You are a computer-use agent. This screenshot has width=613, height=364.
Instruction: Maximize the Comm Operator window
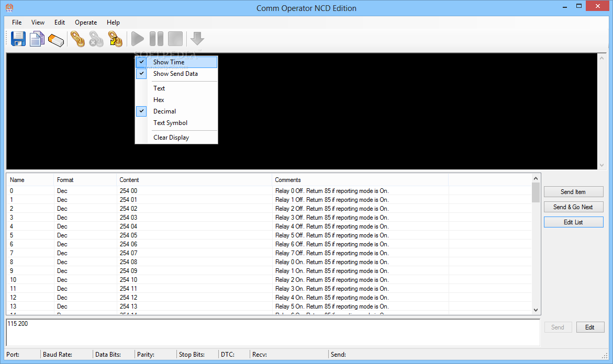[579, 6]
